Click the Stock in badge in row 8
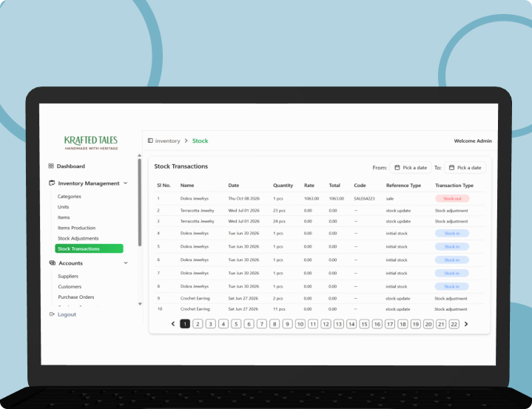532x409 pixels. pos(452,286)
